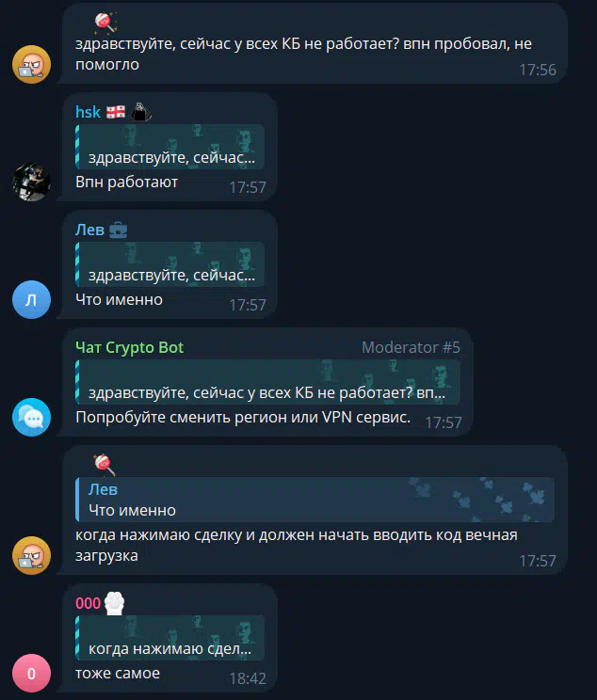Click the white paw emoji next to 000
This screenshot has height=700, width=597.
pos(114,603)
